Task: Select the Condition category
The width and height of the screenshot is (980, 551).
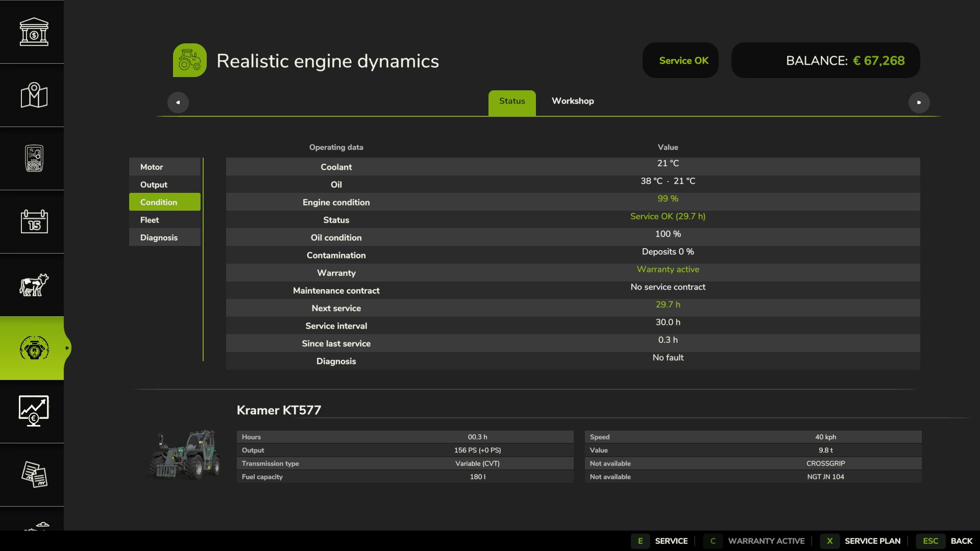Action: point(165,202)
